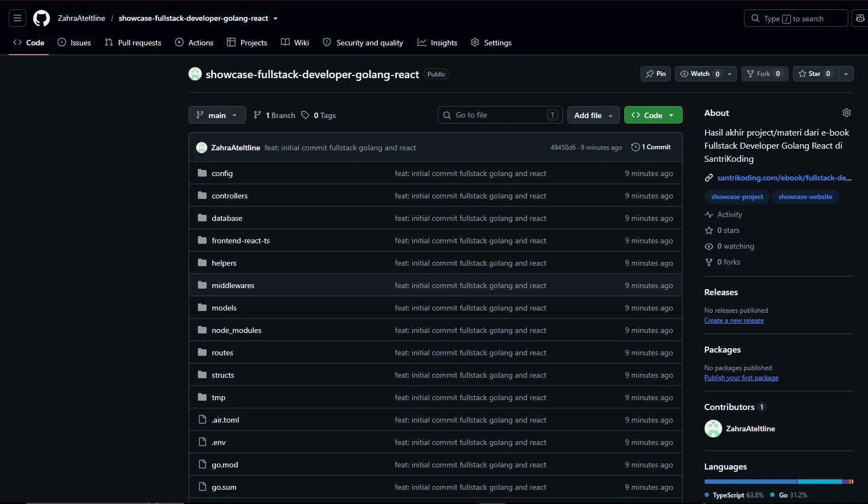Image resolution: width=868 pixels, height=504 pixels.
Task: Click the branch icon next to 1 Branch
Action: tap(257, 115)
